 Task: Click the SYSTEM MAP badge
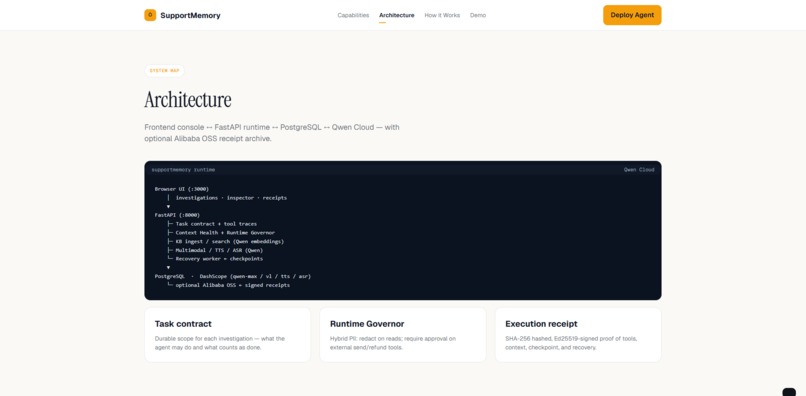pos(164,70)
